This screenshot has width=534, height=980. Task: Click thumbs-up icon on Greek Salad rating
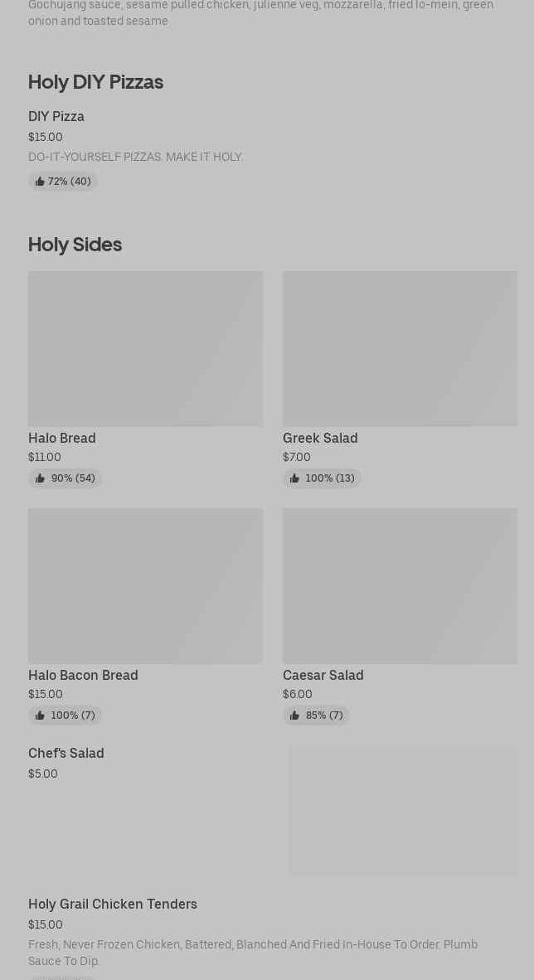(x=294, y=478)
